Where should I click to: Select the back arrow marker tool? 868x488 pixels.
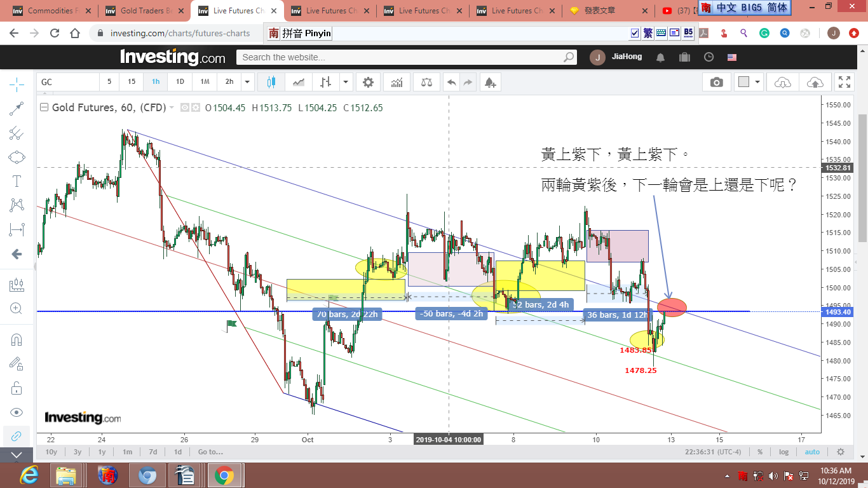tap(17, 254)
